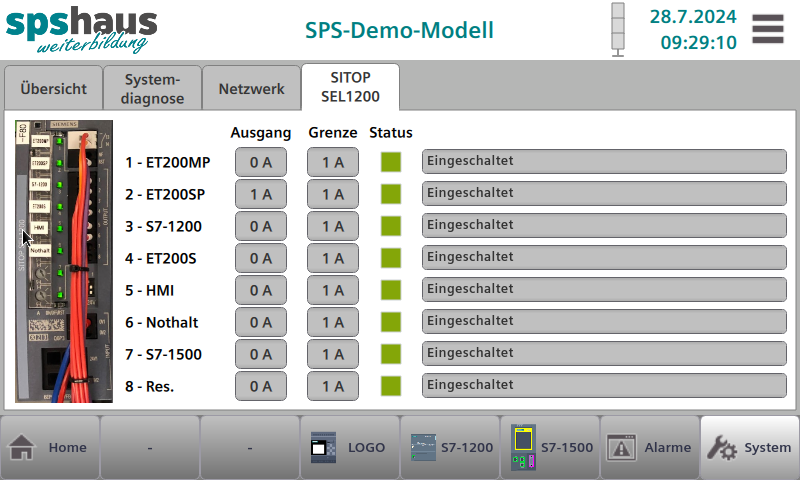
Task: Switch to the Netzwerk tab
Action: coord(251,88)
